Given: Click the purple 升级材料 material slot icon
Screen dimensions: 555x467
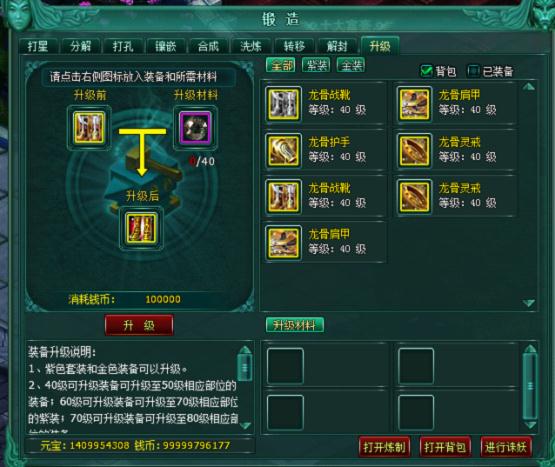Looking at the screenshot, I should click(x=195, y=128).
